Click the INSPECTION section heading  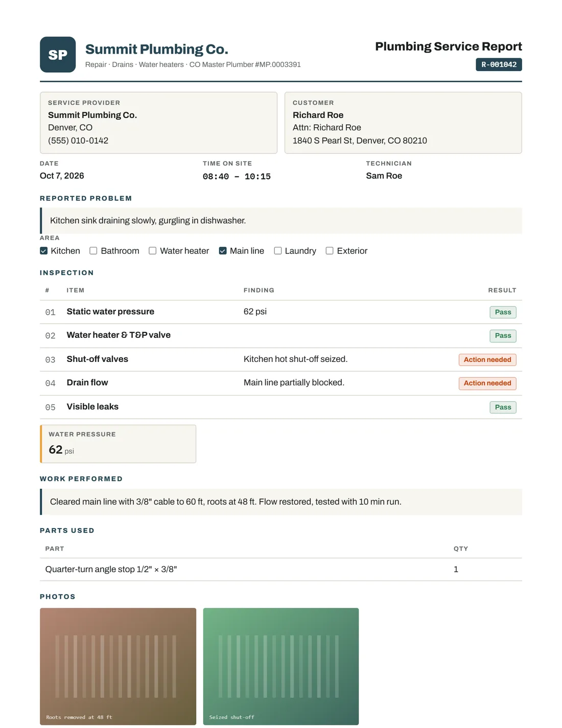[67, 273]
